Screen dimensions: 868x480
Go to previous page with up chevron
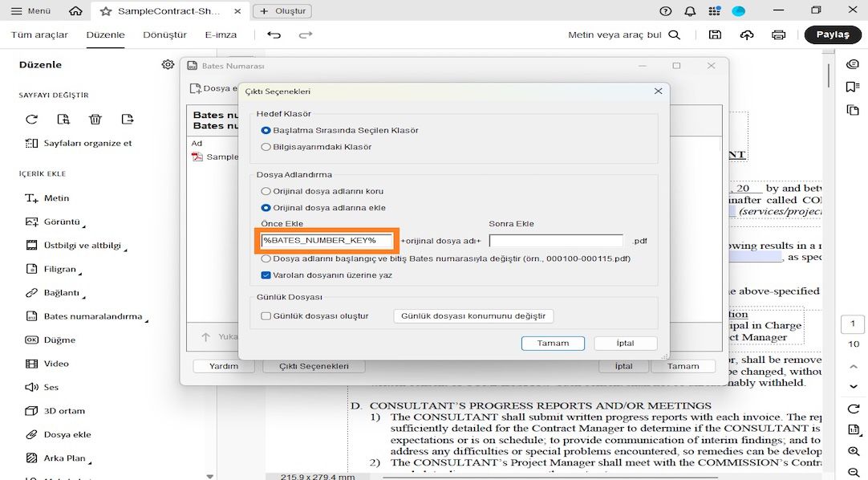coord(853,367)
